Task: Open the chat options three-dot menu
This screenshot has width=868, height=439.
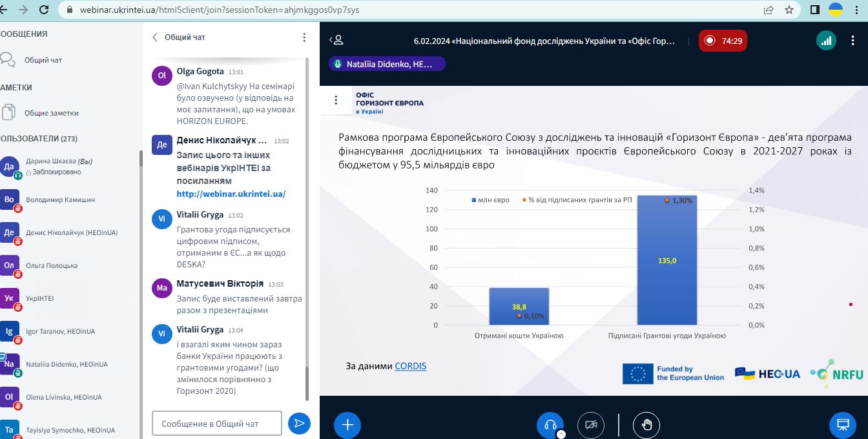Action: [304, 37]
